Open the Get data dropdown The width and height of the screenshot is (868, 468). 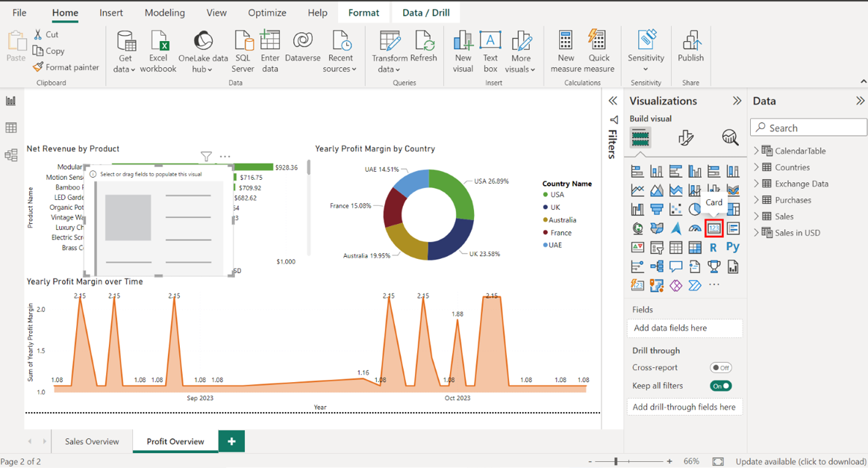pyautogui.click(x=125, y=69)
